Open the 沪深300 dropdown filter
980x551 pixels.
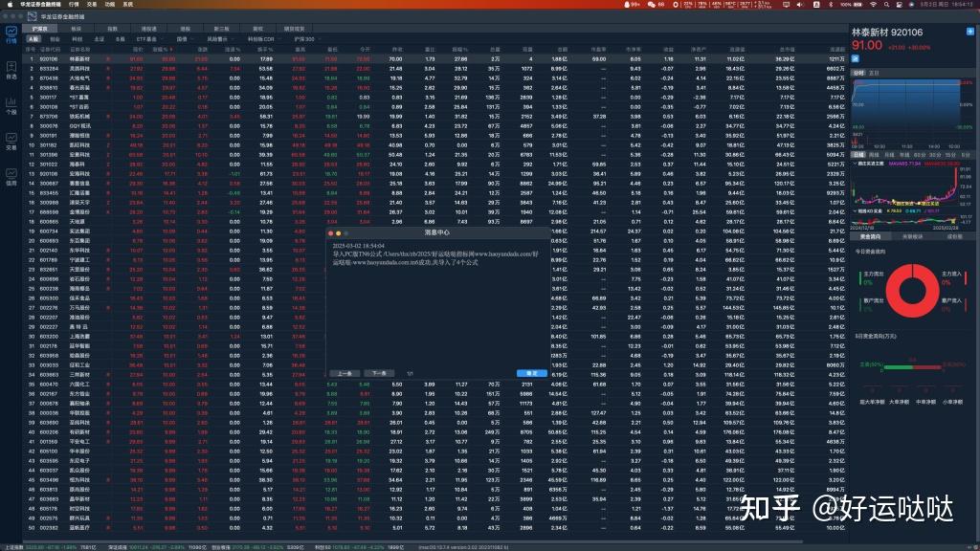coord(308,39)
